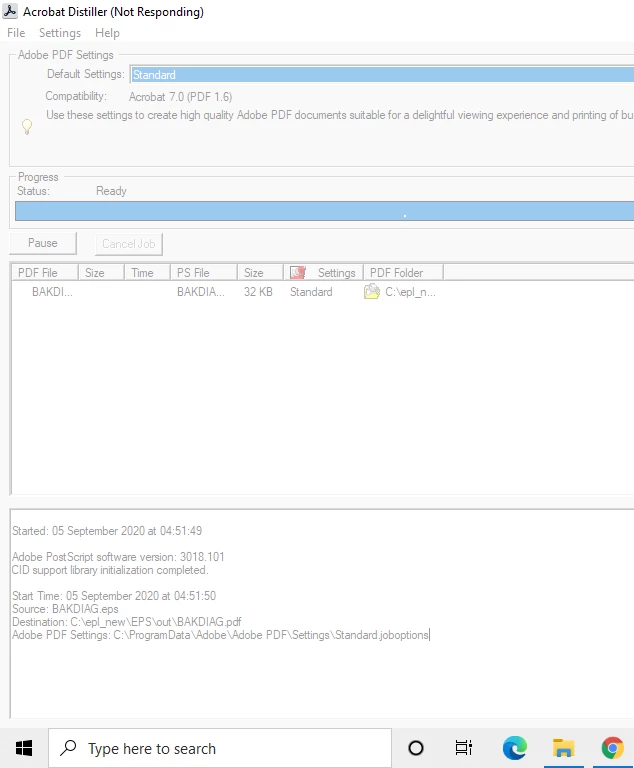
Task: Click the Start Time log line
Action: point(114,596)
